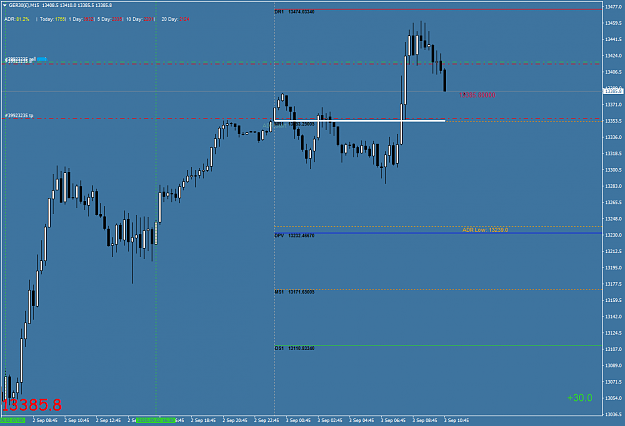Screen dimensions: 625x426
Task: Click the current price tag on the price axis
Action: pos(613,91)
